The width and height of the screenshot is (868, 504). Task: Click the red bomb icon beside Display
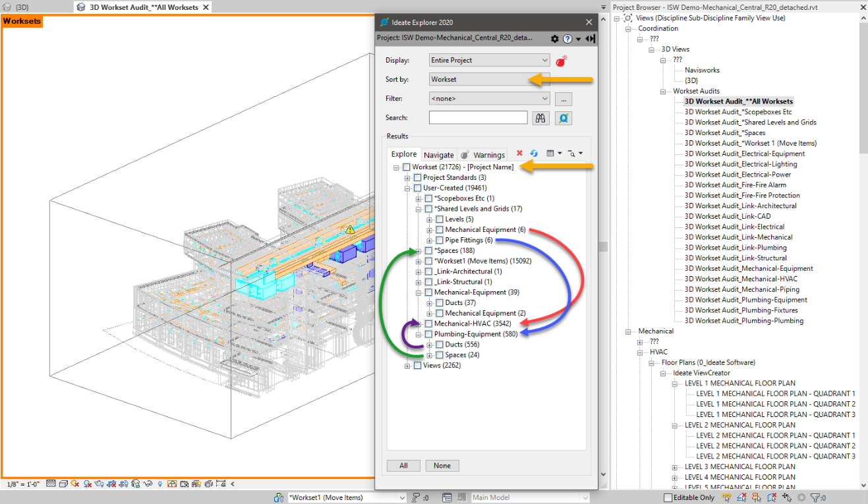click(562, 61)
